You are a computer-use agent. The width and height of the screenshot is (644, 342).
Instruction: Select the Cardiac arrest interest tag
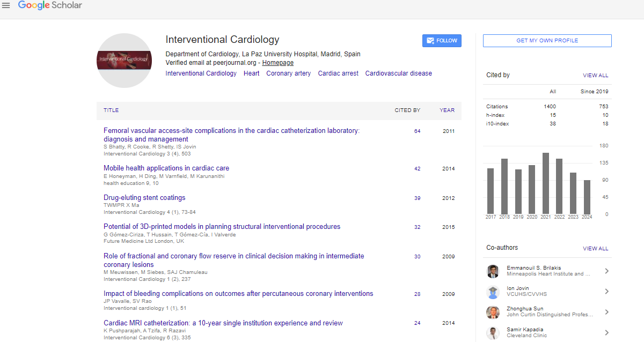[x=338, y=73]
